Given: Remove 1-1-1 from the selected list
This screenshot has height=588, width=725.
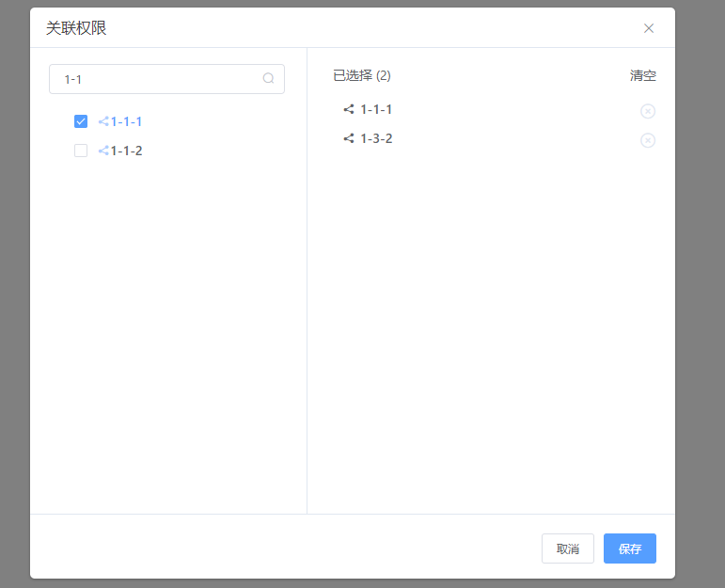Looking at the screenshot, I should [648, 111].
